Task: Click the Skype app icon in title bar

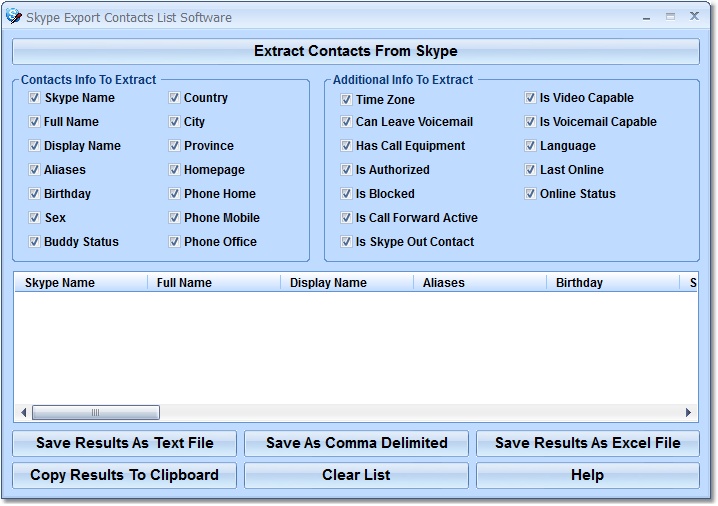Action: point(14,16)
